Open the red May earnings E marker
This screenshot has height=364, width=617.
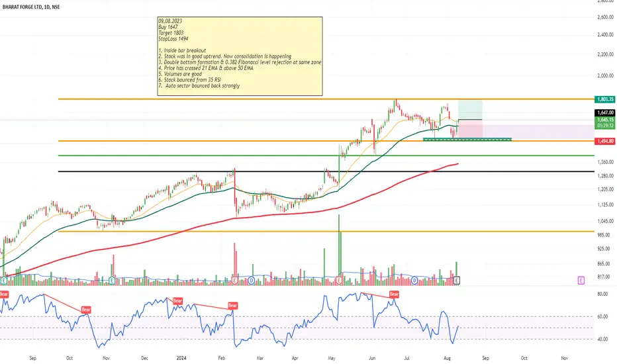click(x=339, y=280)
